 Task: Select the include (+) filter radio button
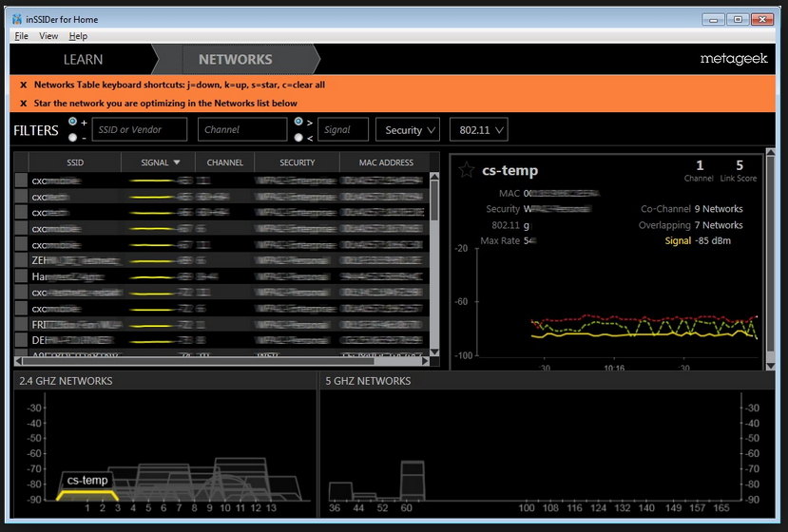[73, 122]
